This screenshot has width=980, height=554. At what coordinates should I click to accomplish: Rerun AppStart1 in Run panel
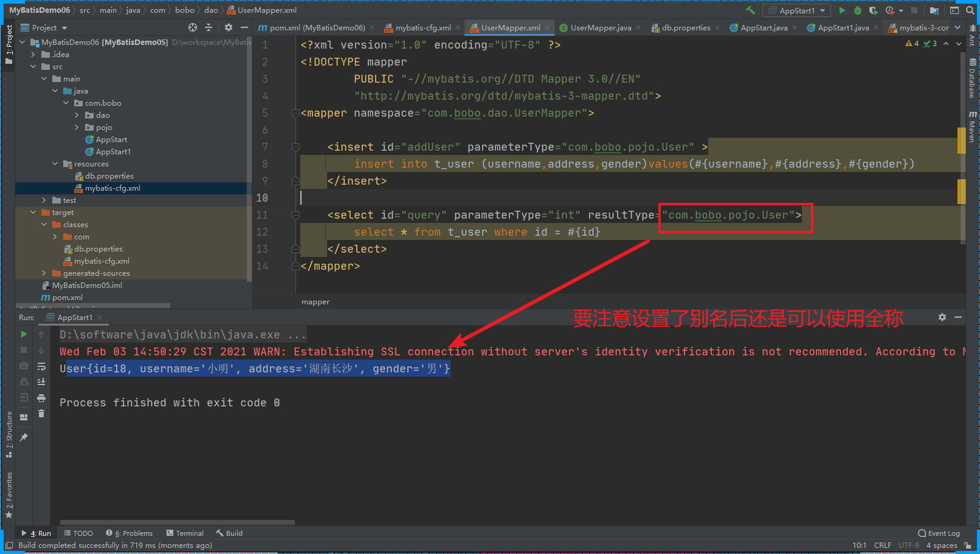click(x=24, y=334)
